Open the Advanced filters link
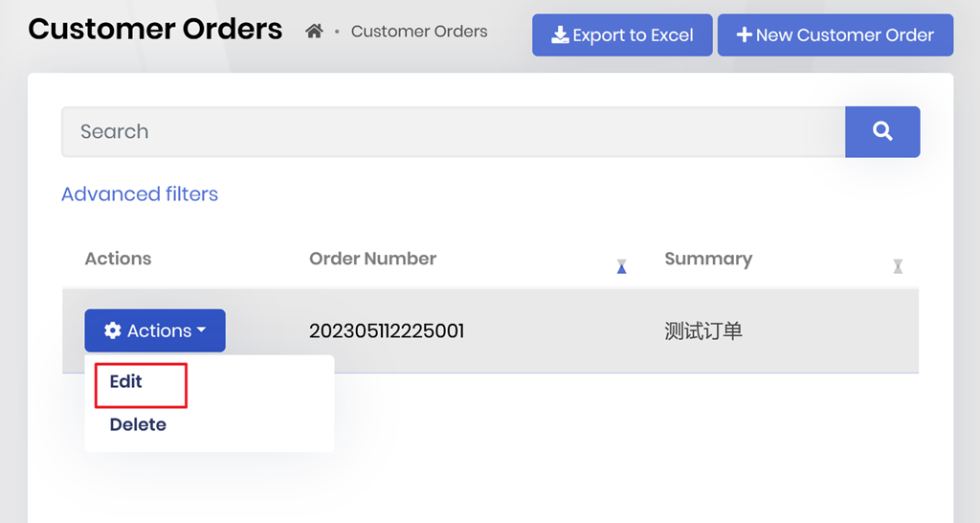Image resolution: width=980 pixels, height=523 pixels. click(x=140, y=193)
